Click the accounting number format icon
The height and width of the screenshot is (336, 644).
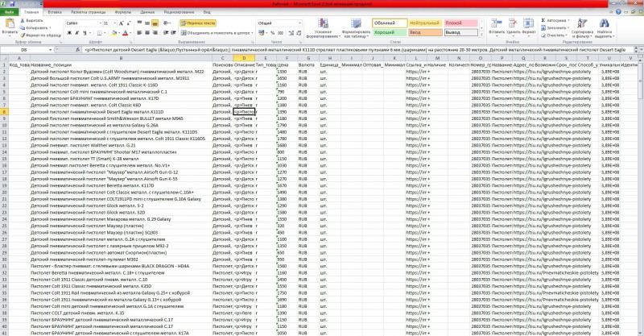pos(261,33)
